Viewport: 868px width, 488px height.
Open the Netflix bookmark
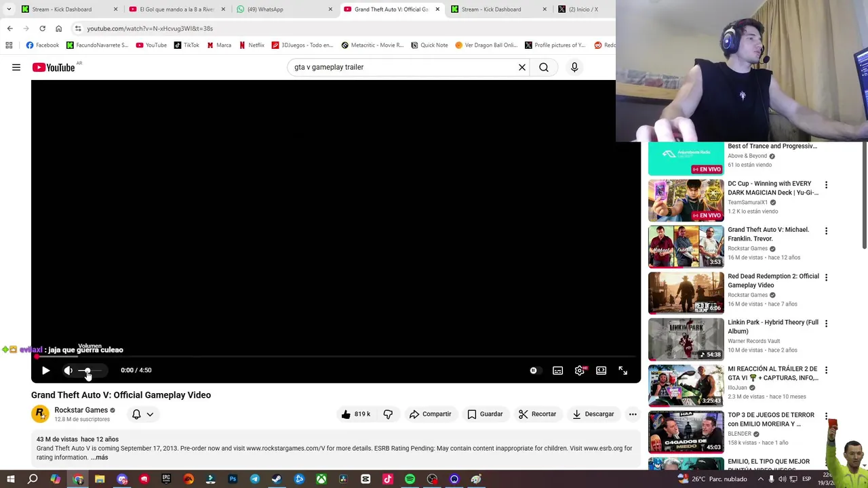[251, 45]
